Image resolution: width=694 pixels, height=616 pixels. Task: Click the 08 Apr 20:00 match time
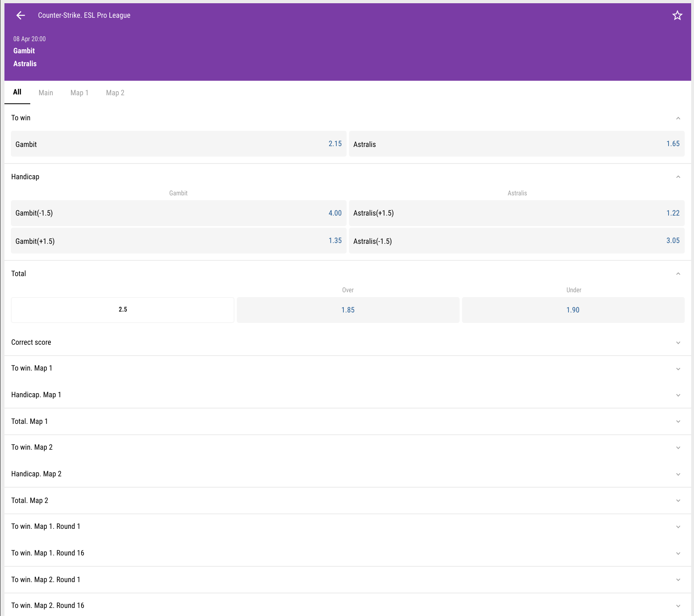pyautogui.click(x=29, y=39)
